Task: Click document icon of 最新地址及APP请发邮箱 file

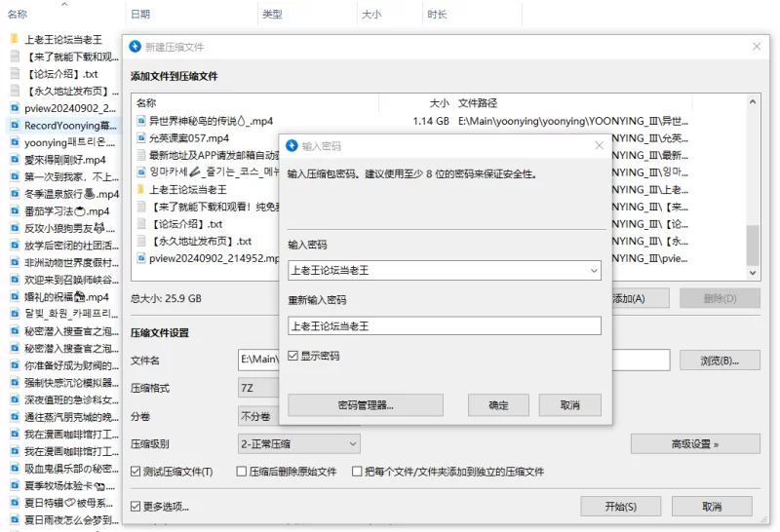Action: point(141,155)
